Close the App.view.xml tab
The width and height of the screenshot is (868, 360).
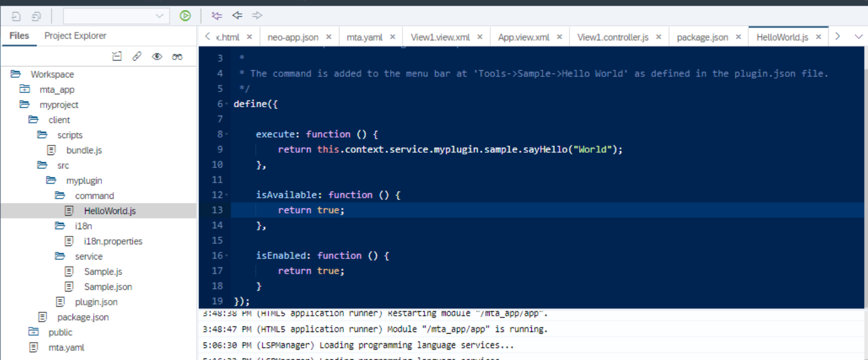(559, 37)
